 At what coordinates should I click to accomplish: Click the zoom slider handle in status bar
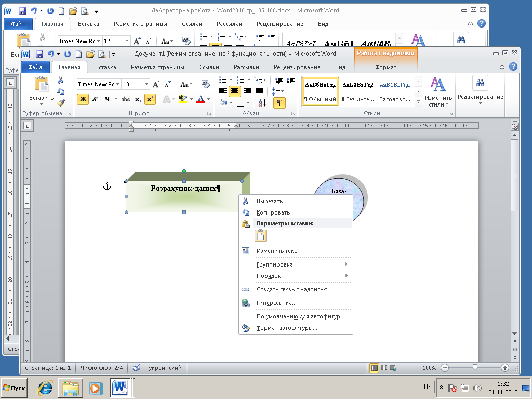click(475, 368)
